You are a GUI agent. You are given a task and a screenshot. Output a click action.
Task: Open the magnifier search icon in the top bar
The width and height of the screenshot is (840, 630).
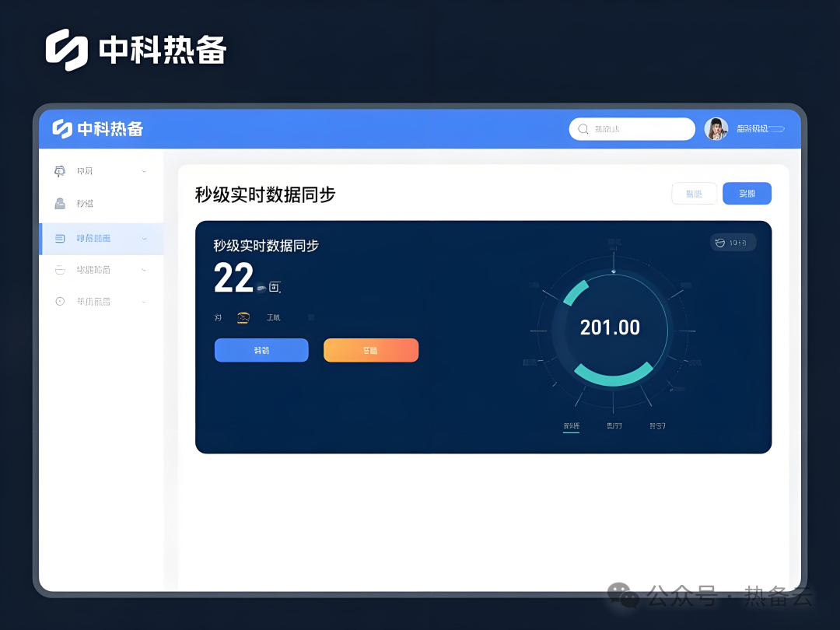point(583,128)
